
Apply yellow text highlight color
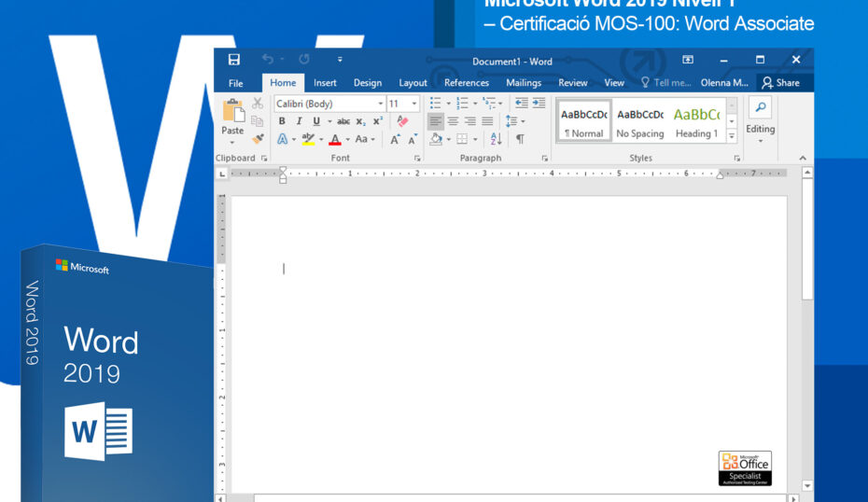[308, 139]
